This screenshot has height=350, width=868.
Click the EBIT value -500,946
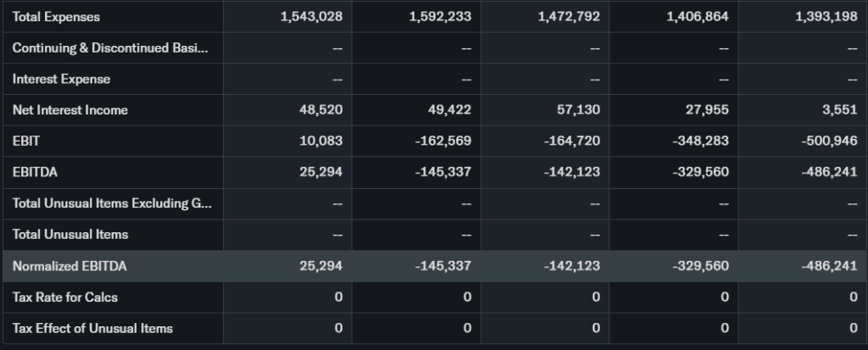click(829, 141)
